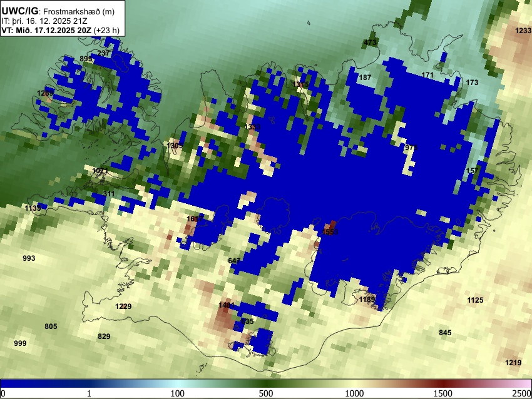
Task: Select the 1071 value label
Action: [100, 171]
